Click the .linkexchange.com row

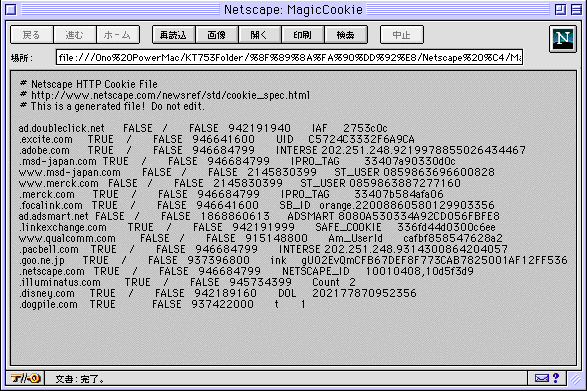(257, 227)
